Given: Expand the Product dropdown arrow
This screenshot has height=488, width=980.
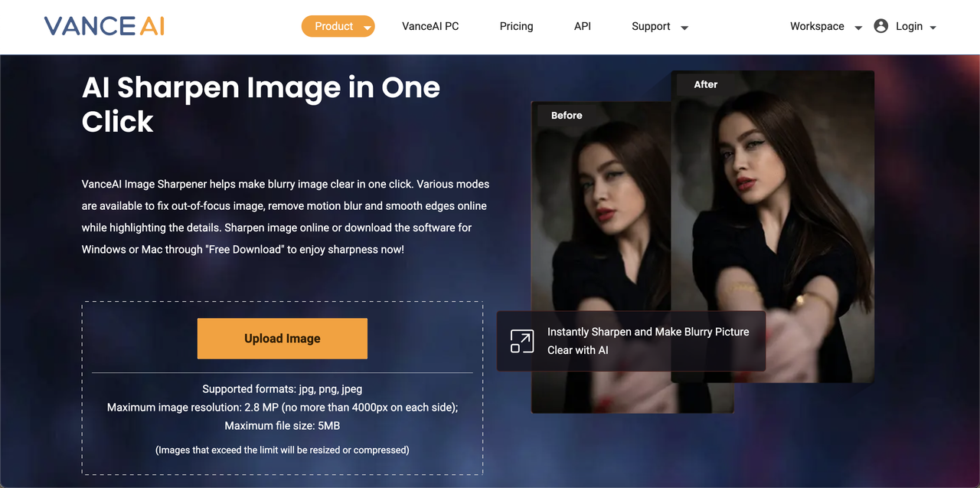Looking at the screenshot, I should click(367, 28).
